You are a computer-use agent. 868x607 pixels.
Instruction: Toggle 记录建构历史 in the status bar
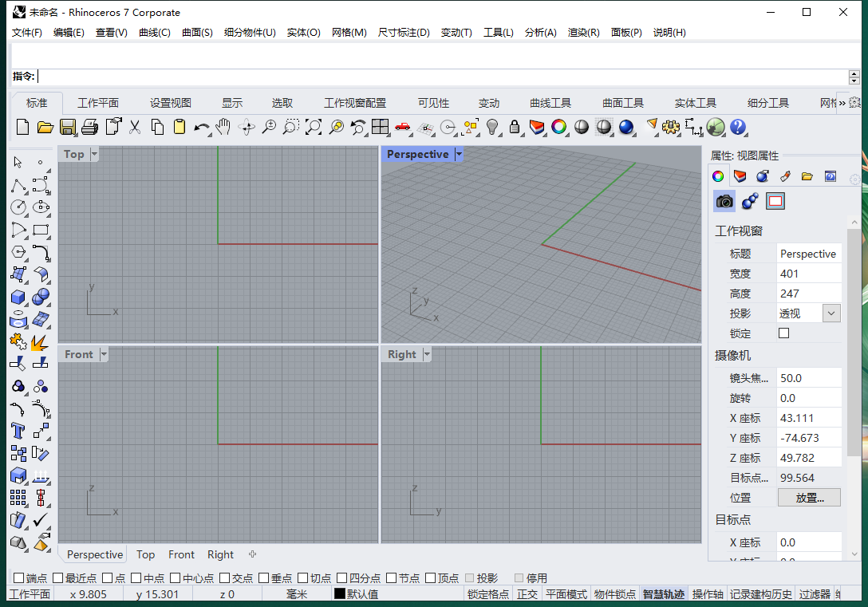[760, 594]
